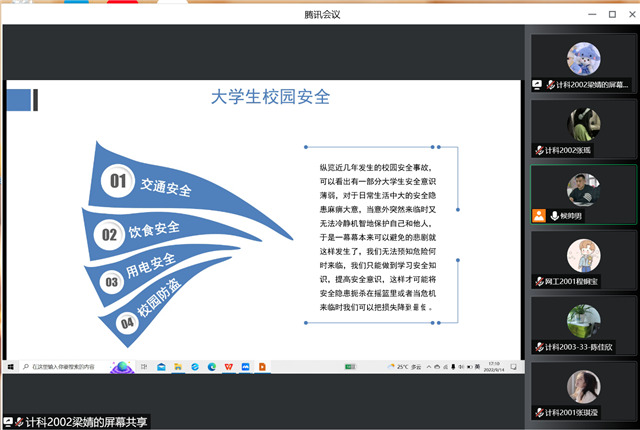The height and width of the screenshot is (430, 640).
Task: Click the name label 计科2003-33-陈佳欣
Action: point(579,347)
